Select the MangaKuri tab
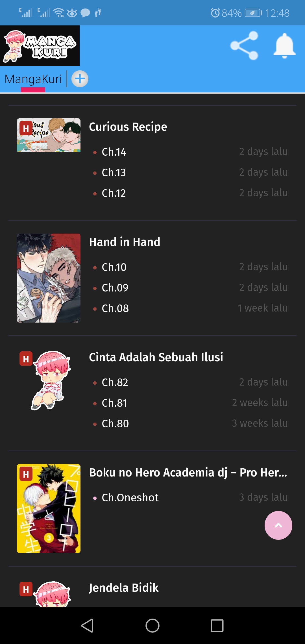Viewport: 305px width, 644px height. 33,79
